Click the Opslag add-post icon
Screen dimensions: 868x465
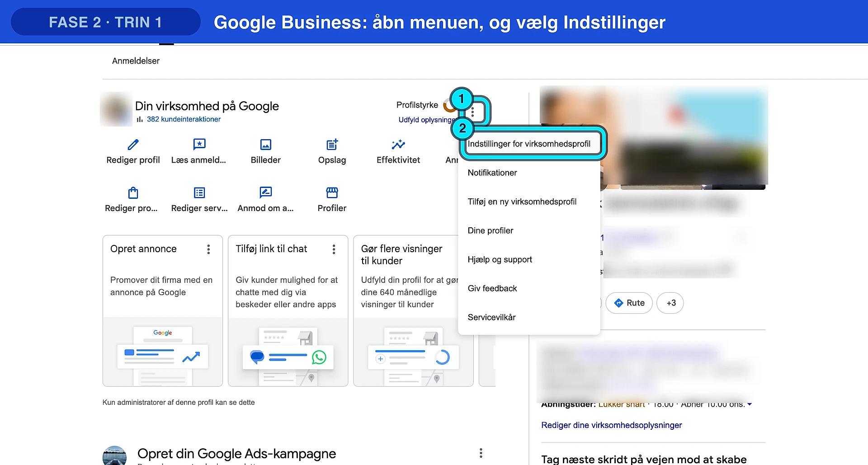(x=332, y=145)
